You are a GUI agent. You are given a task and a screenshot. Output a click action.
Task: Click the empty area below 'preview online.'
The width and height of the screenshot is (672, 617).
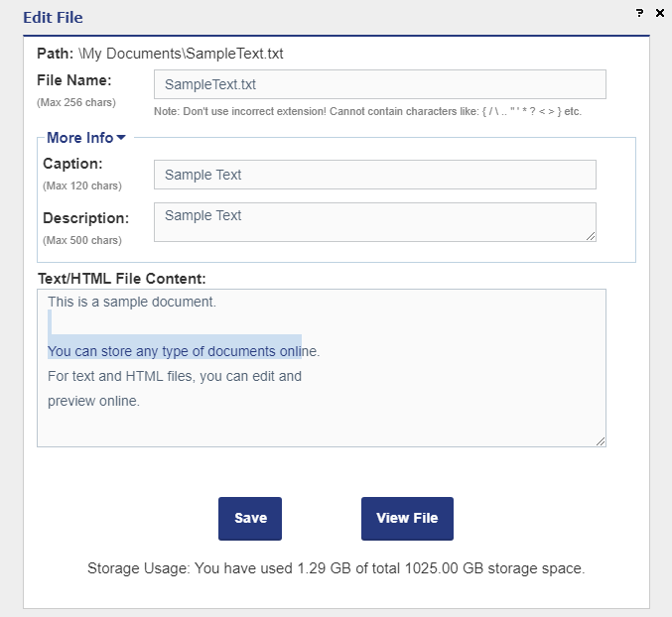[x=298, y=429]
